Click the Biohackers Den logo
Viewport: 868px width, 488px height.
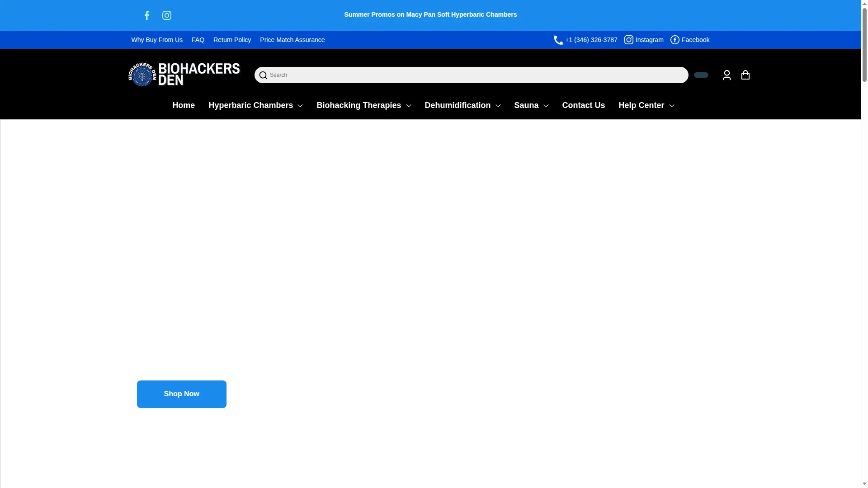[184, 75]
